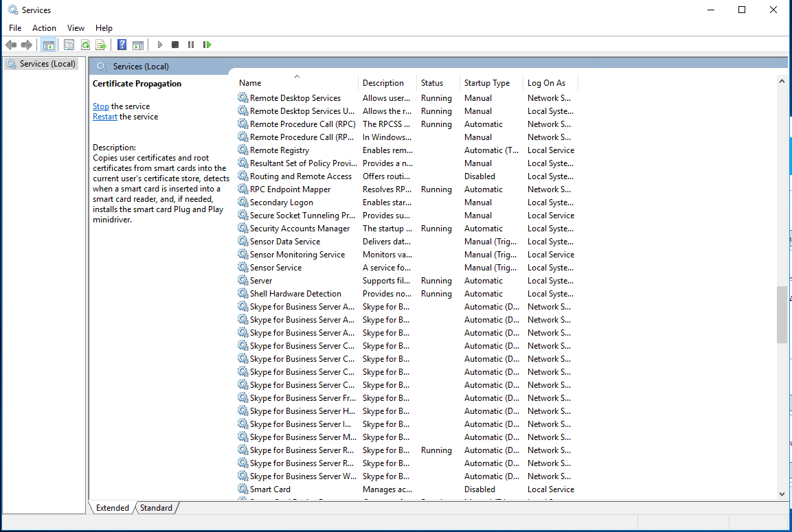Click the Stop Service toolbar button

click(x=175, y=45)
